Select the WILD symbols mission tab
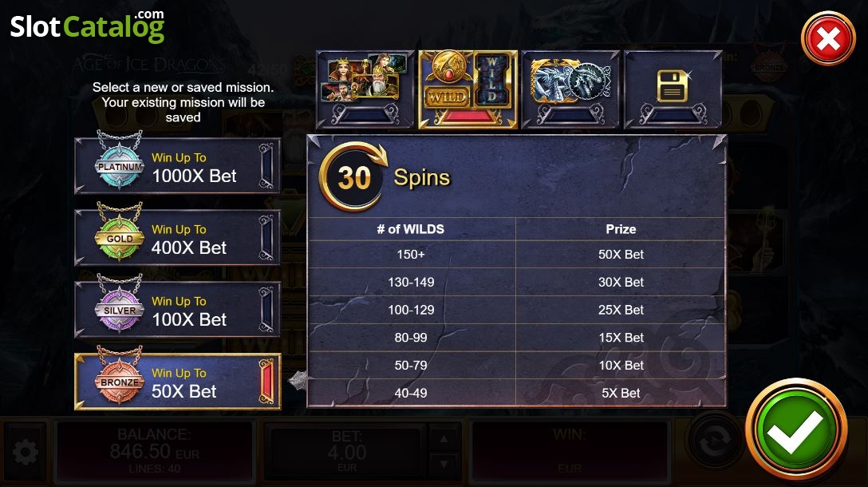Viewport: 868px width, 487px height. tap(468, 89)
